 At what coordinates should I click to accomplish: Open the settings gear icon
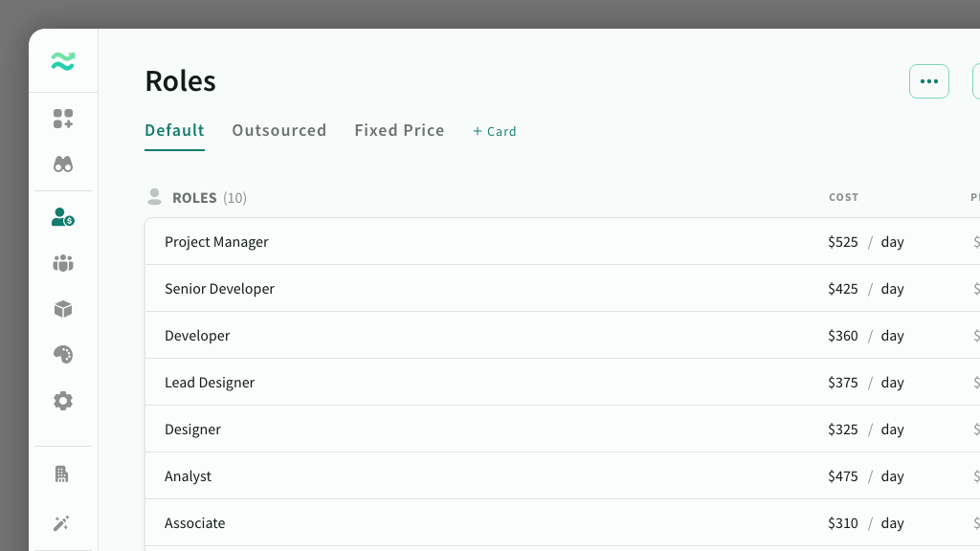63,401
